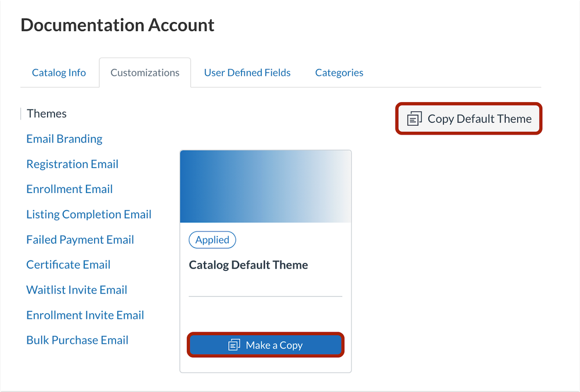Go to Enrollment Email customization
The image size is (580, 392).
pyautogui.click(x=69, y=189)
